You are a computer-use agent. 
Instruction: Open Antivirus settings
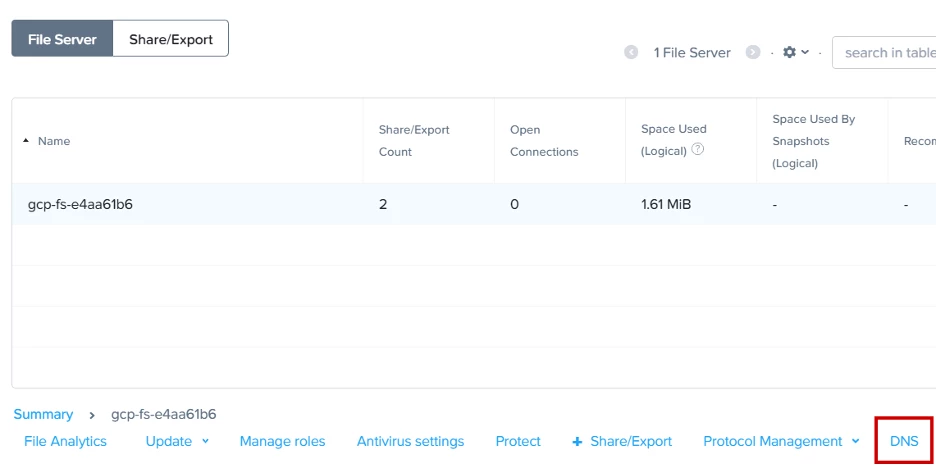coord(410,442)
